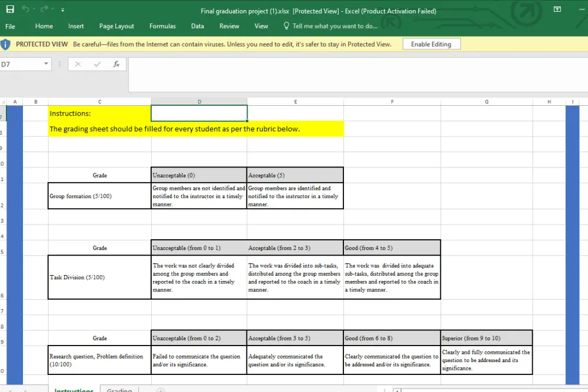
Task: Click the Select All corner triangle
Action: point(4,102)
